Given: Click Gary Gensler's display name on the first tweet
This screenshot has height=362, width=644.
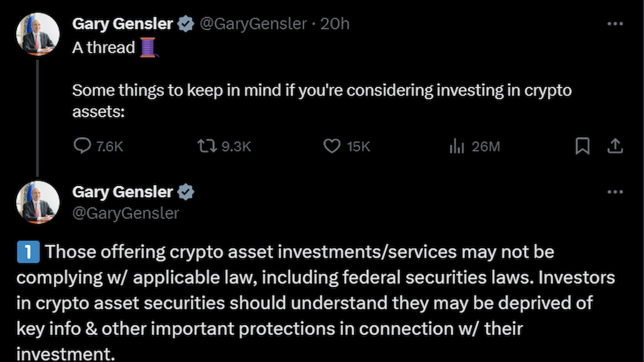Looking at the screenshot, I should [122, 23].
